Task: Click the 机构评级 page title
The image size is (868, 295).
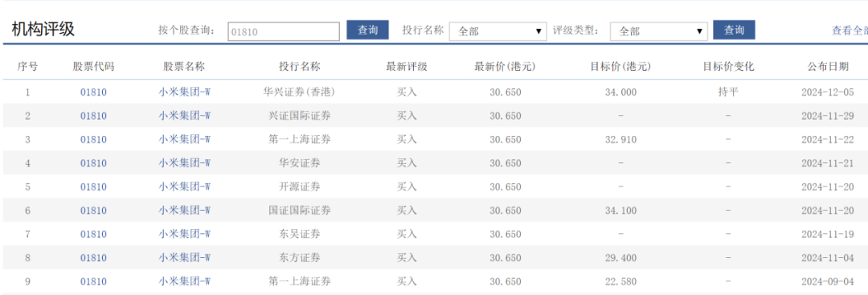Action: coord(43,29)
